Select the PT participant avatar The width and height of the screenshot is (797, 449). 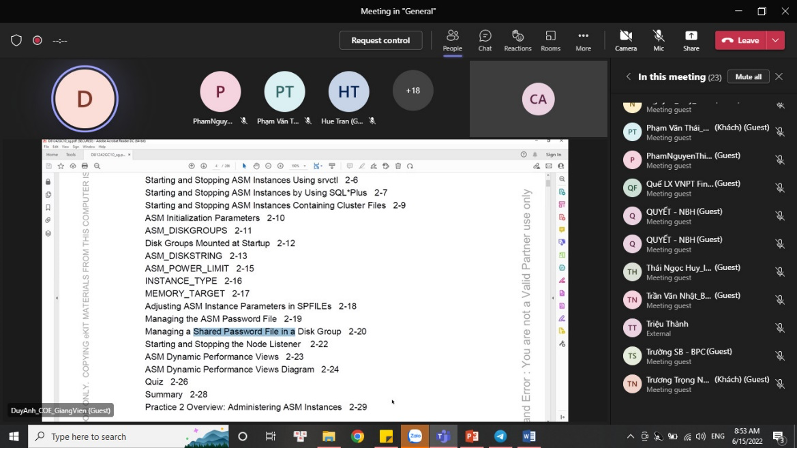[x=285, y=92]
